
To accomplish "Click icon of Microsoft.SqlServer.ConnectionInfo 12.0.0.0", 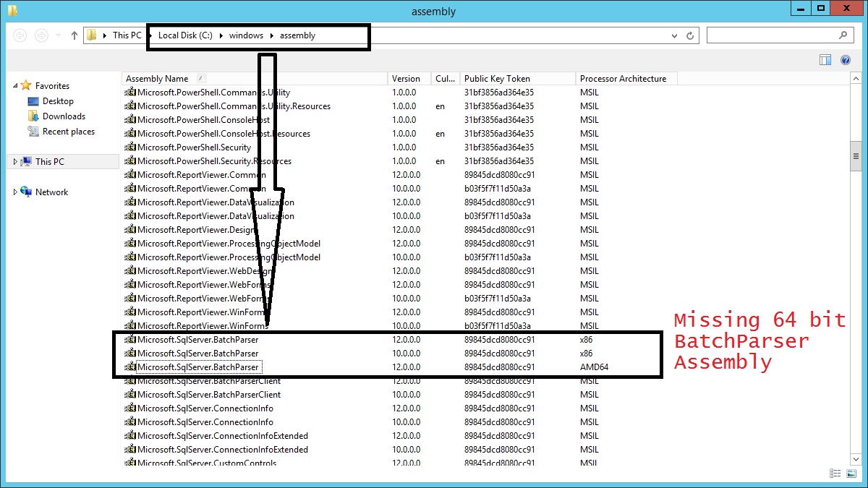I will pos(130,408).
